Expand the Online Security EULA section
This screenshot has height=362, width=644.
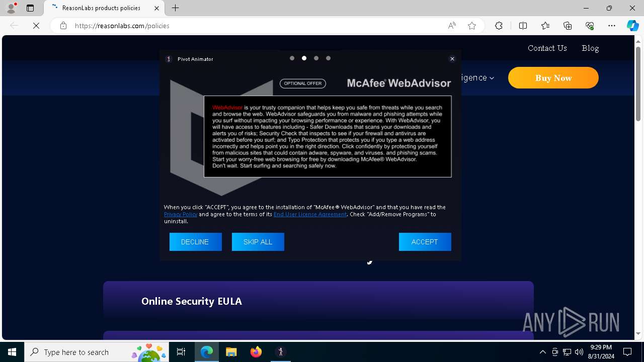[318, 301]
